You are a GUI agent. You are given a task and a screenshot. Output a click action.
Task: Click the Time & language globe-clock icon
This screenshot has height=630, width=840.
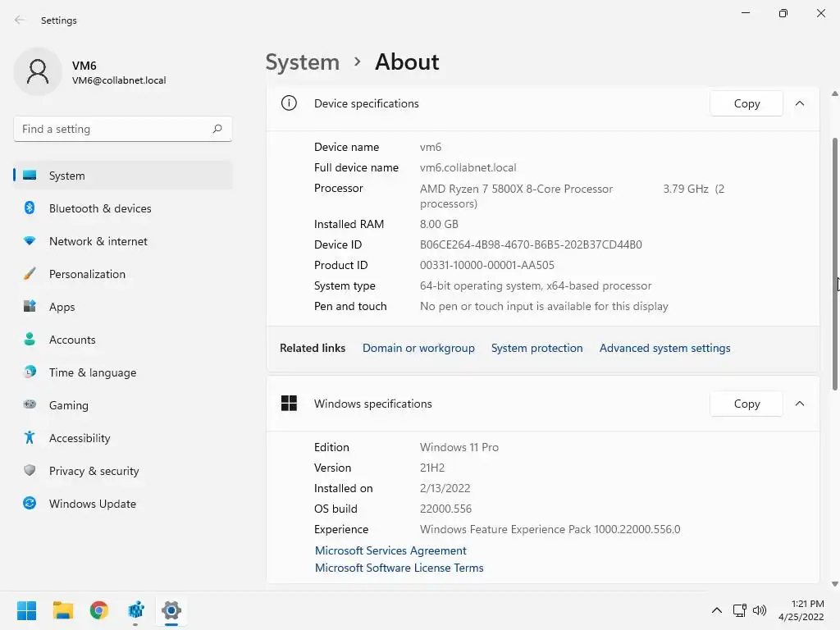30,372
